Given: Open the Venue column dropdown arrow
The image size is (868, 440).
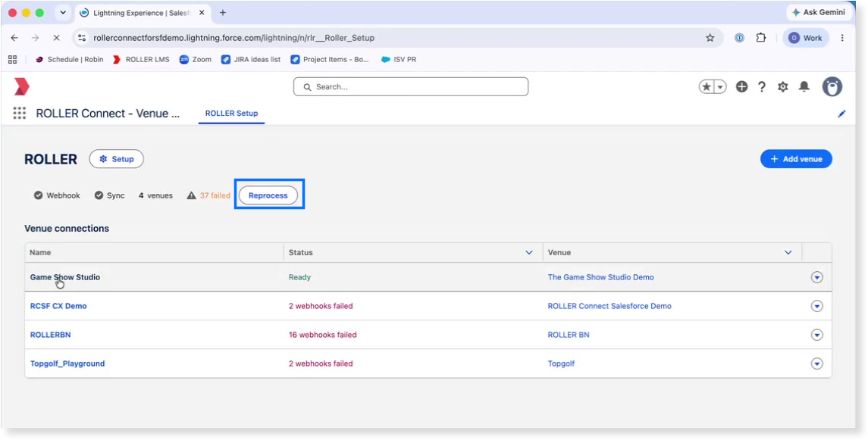Looking at the screenshot, I should tap(788, 253).
